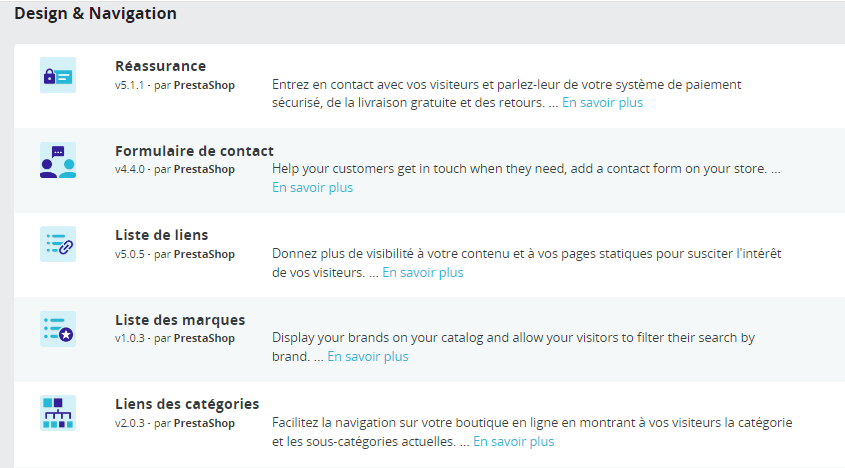845x468 pixels.
Task: Select the Liste de liens title
Action: coord(161,235)
